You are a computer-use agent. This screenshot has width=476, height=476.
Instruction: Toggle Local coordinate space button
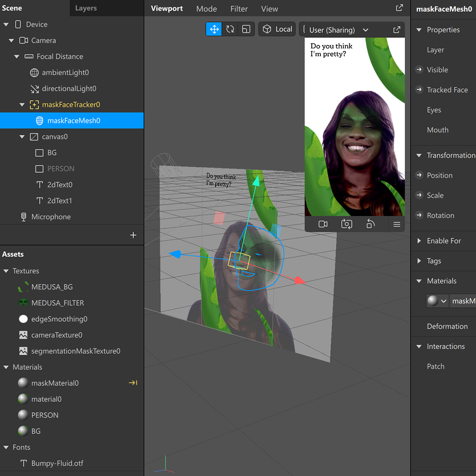[x=277, y=29]
